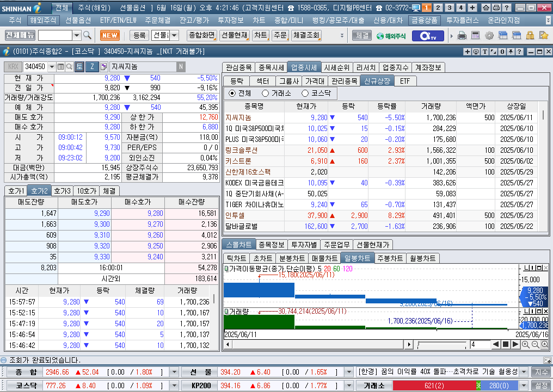Click the plus icon in 주식종합2 title bar
The width and height of the screenshot is (553, 392).
[x=468, y=52]
